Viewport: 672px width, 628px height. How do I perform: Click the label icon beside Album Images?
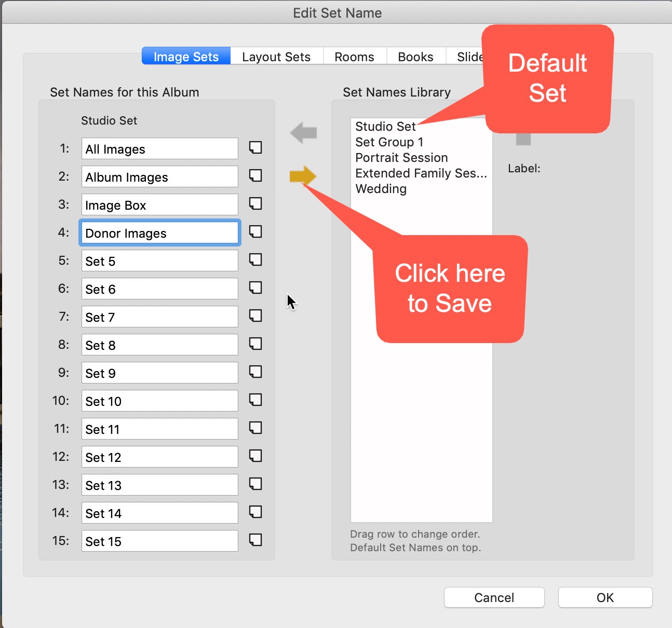(x=255, y=176)
